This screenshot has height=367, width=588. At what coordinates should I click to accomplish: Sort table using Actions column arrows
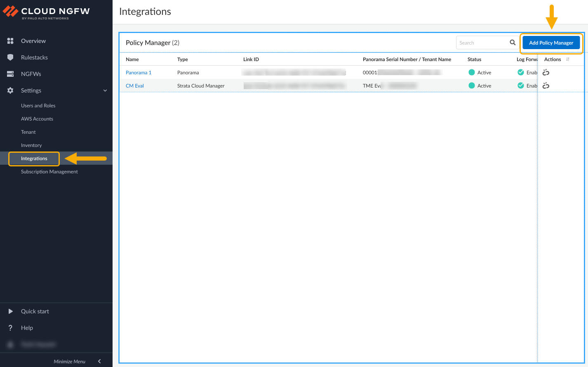568,59
